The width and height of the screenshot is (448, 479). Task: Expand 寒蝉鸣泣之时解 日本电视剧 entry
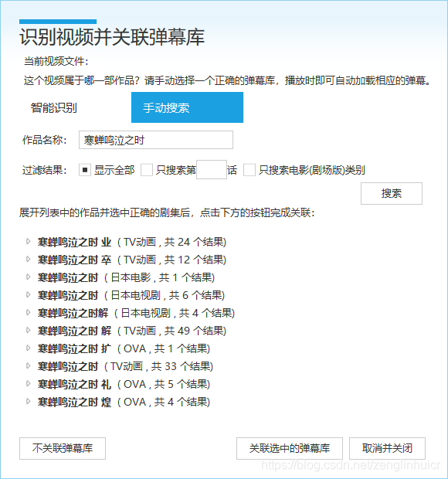click(28, 313)
